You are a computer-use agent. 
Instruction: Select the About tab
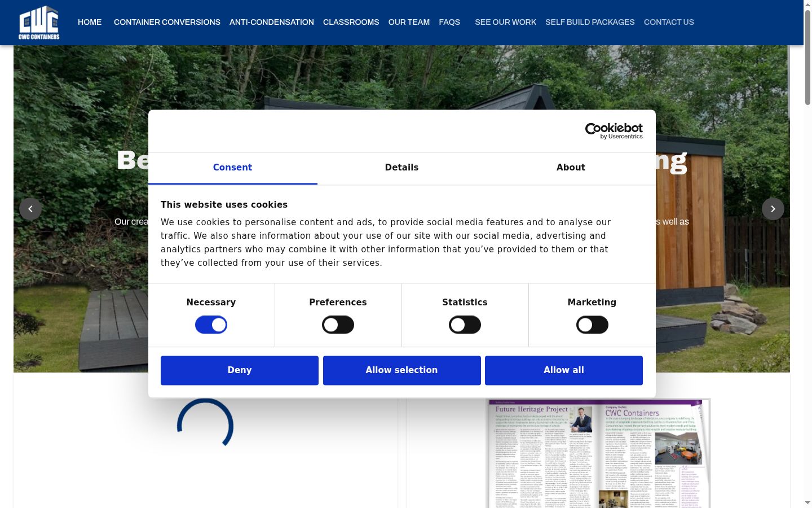tap(571, 168)
